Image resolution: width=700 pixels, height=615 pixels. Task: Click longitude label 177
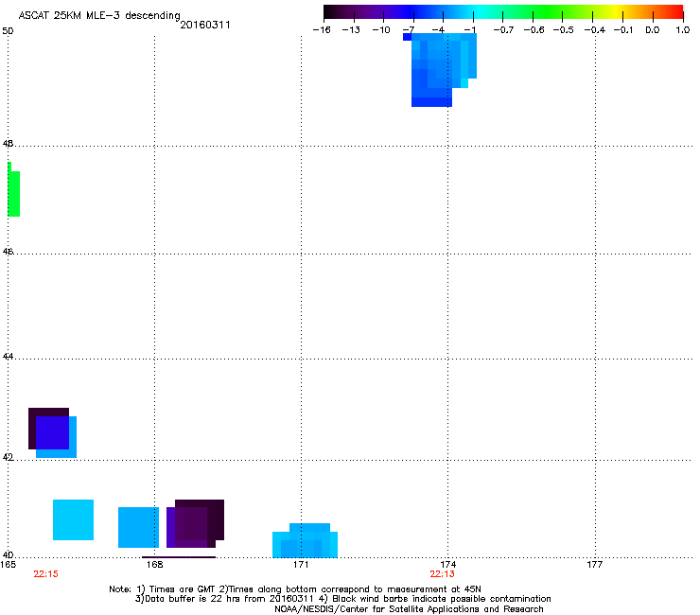pos(595,565)
